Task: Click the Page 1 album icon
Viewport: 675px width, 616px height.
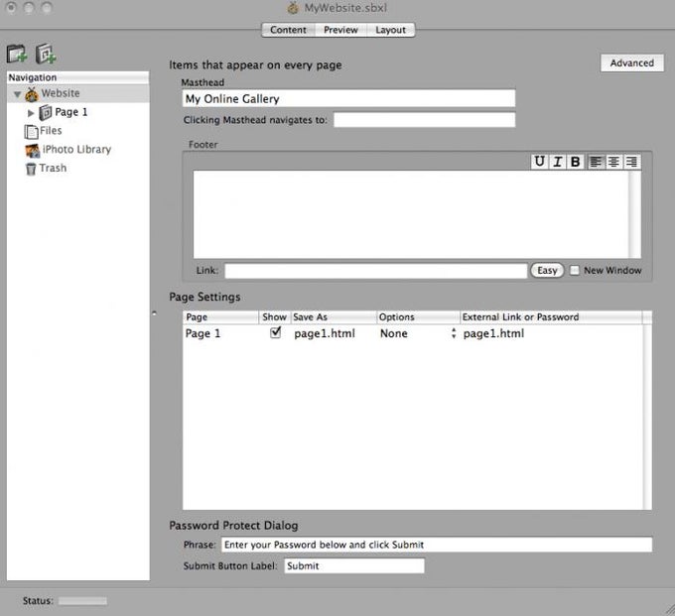Action: coord(46,113)
